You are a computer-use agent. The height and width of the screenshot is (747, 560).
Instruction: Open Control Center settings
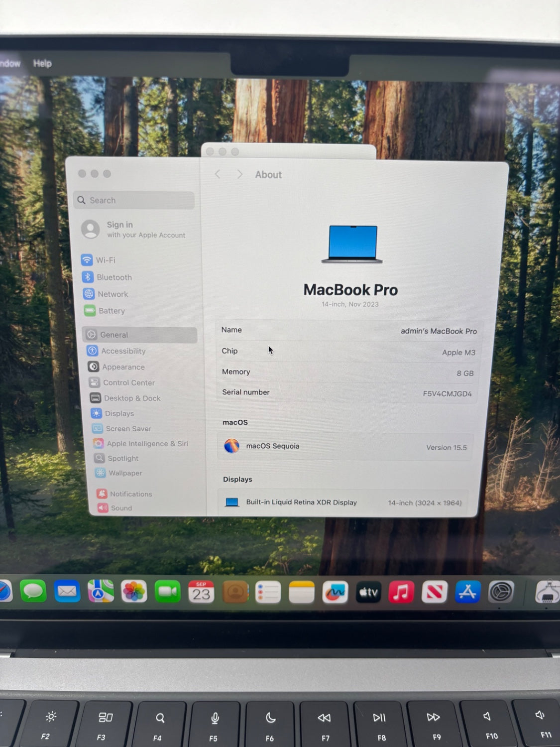[128, 382]
